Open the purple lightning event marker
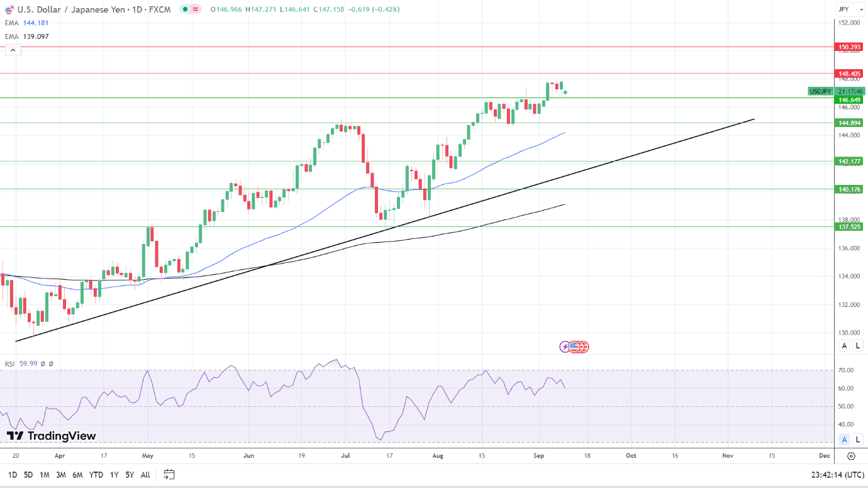 (x=565, y=347)
